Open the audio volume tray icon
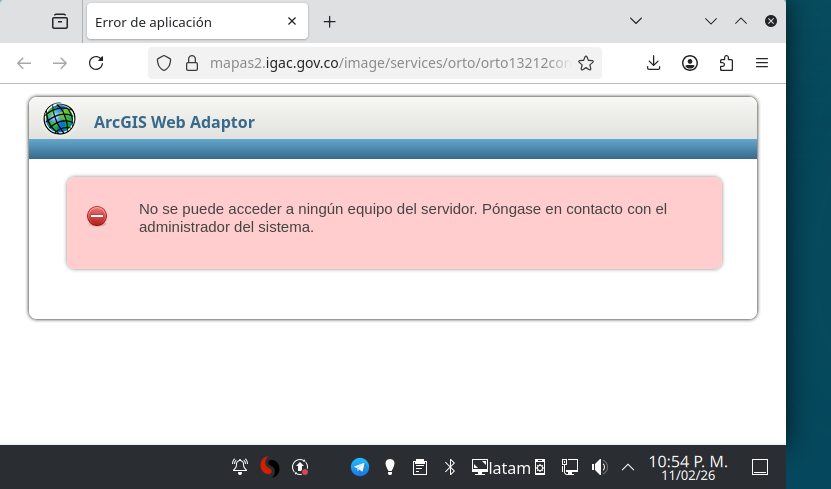The width and height of the screenshot is (831, 489). [x=599, y=467]
